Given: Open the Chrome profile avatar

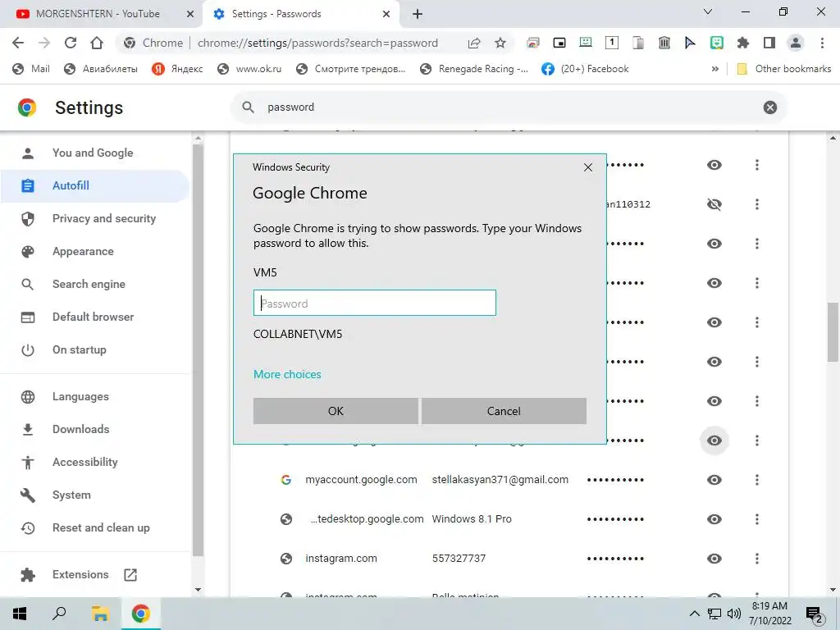Looking at the screenshot, I should coord(796,43).
